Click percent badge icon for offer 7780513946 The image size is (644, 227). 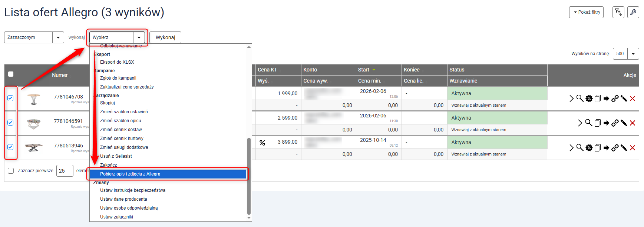(262, 143)
